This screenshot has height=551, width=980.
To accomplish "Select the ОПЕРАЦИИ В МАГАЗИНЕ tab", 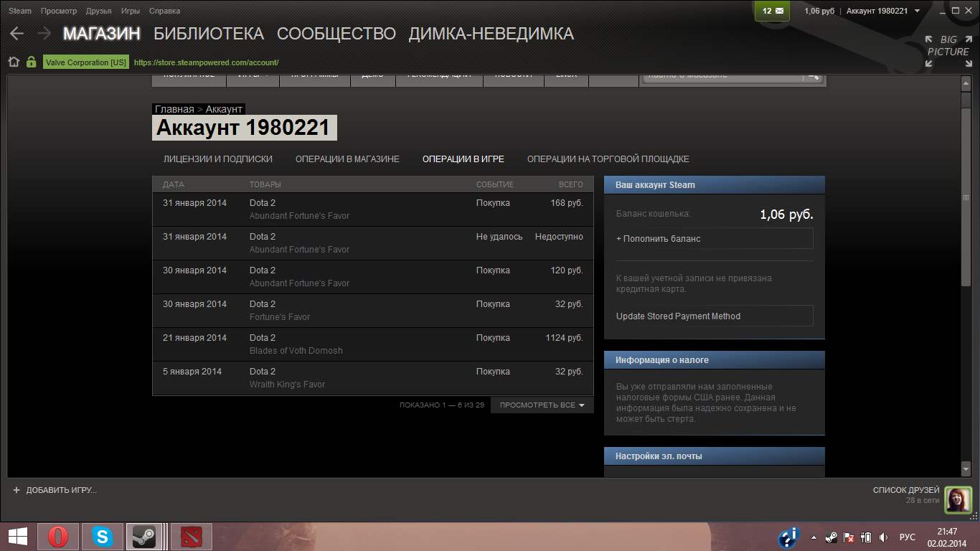I will point(347,159).
